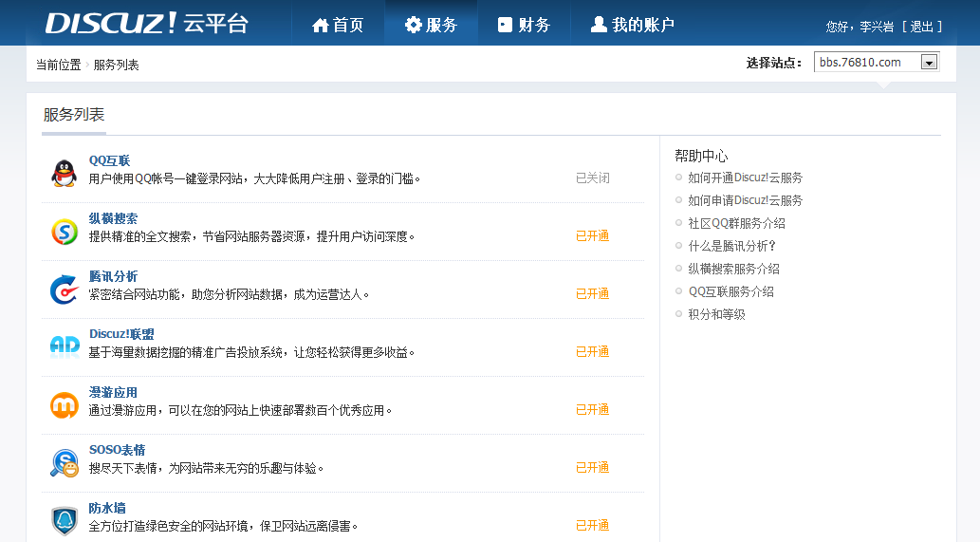Click 已开通 status for 纵横搜索

pyautogui.click(x=593, y=235)
